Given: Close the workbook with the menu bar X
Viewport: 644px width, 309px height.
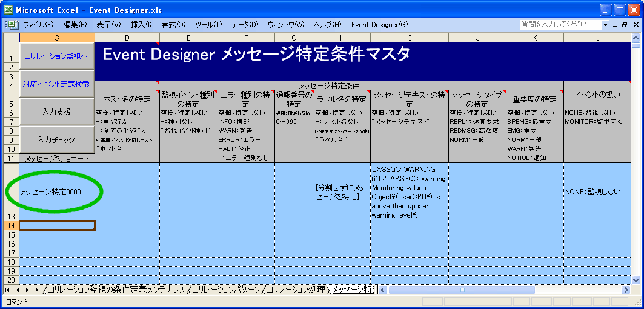Looking at the screenshot, I should coord(634,25).
